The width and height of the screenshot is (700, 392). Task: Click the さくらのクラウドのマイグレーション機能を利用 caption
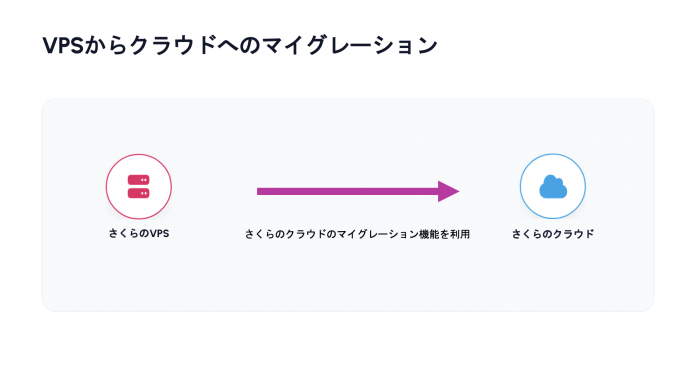[357, 234]
